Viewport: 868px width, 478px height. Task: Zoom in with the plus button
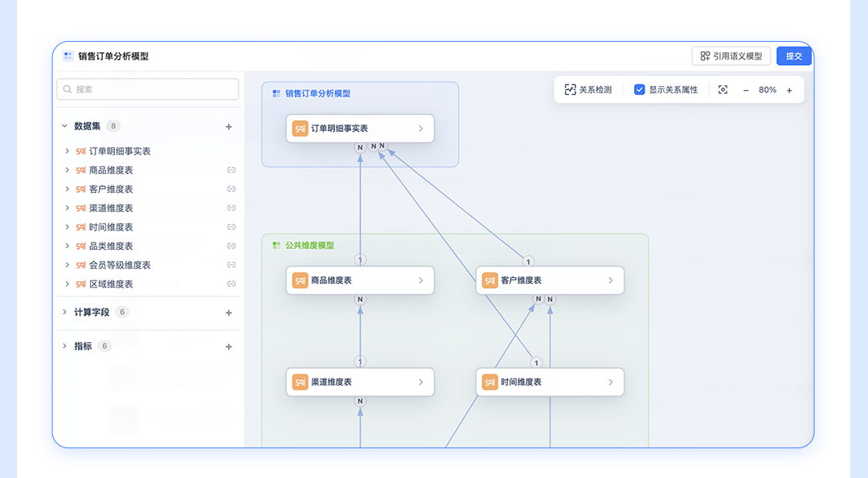click(789, 90)
